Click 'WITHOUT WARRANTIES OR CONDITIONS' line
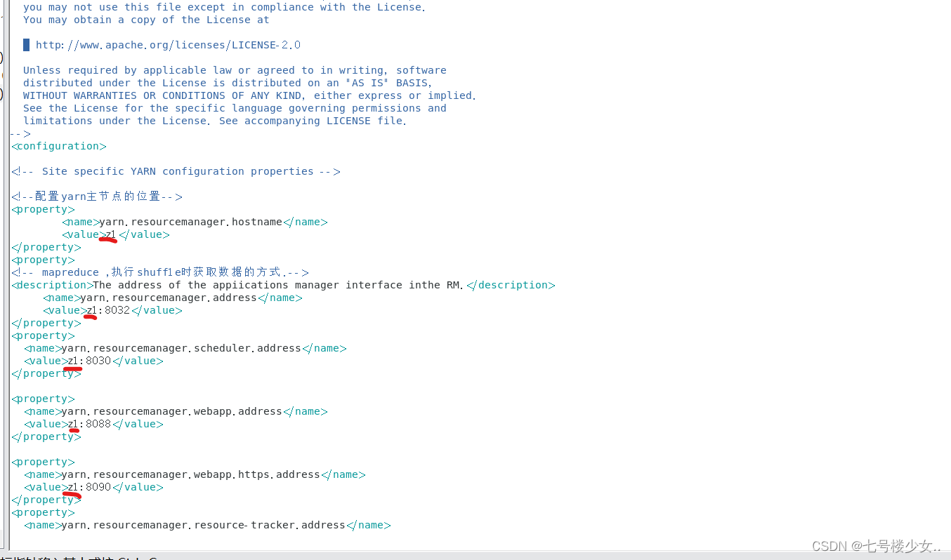The width and height of the screenshot is (951, 560). point(249,95)
